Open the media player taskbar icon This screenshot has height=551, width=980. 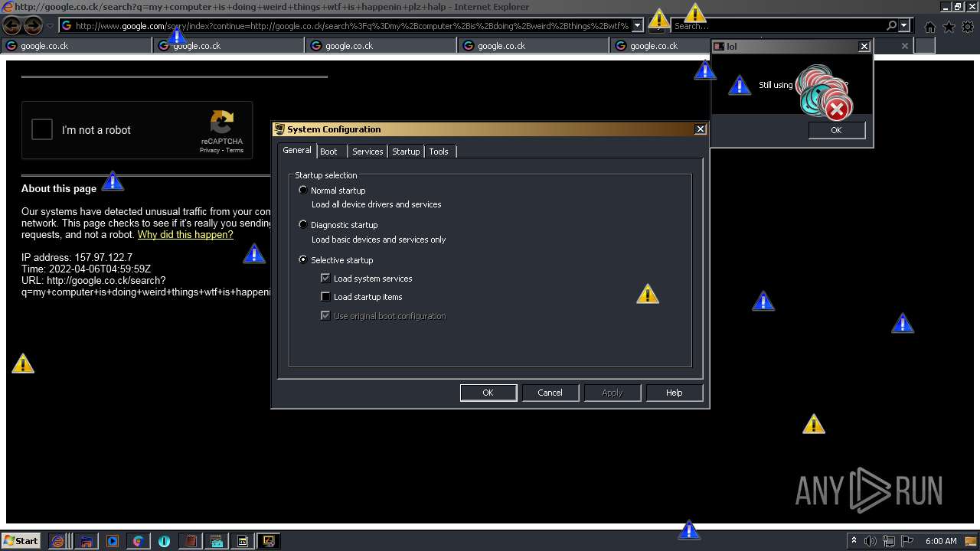coord(113,541)
